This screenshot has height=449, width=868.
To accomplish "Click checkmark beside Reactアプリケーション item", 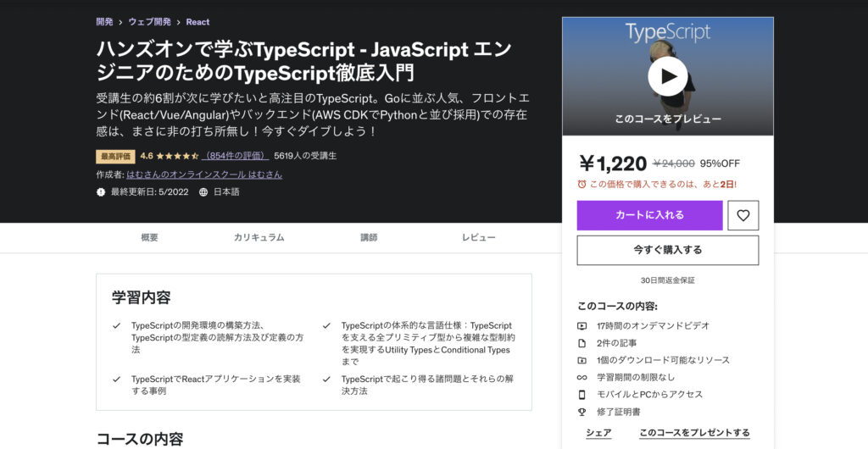I will click(116, 380).
